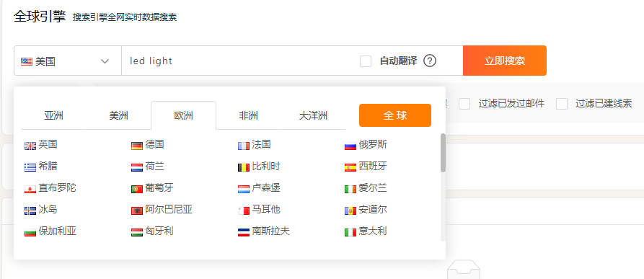This screenshot has width=644, height=279.
Task: Click the 立即搜索 search button
Action: click(505, 61)
